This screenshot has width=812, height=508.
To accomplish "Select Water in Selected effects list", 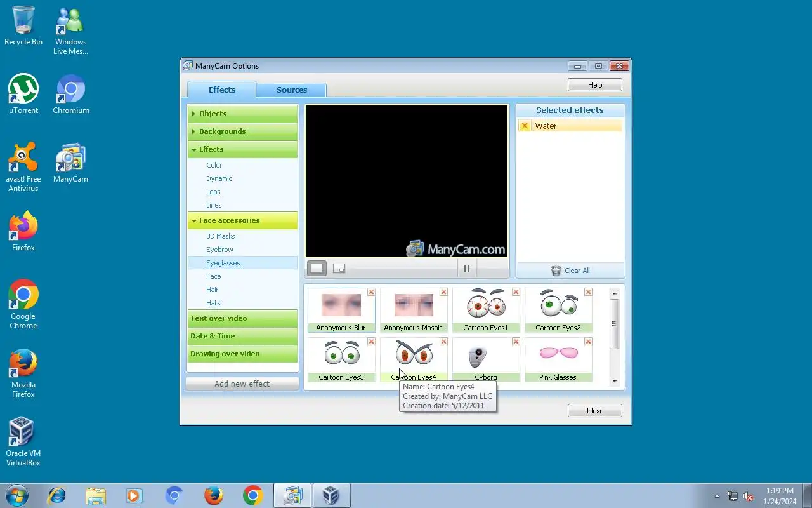I will pos(570,126).
